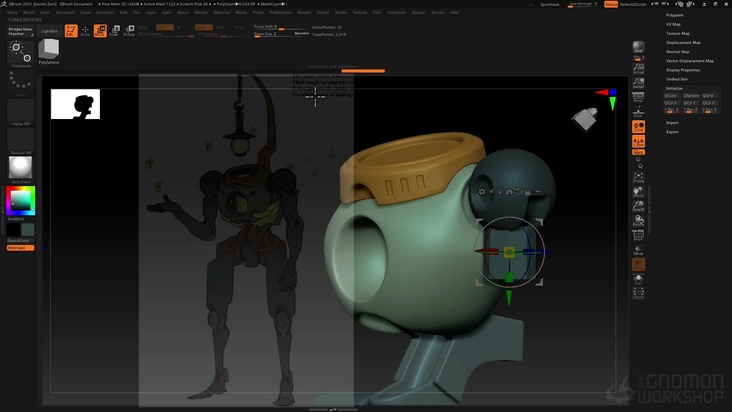732x412 pixels.
Task: Open the PolySphere tool thumbnail
Action: pyautogui.click(x=48, y=50)
